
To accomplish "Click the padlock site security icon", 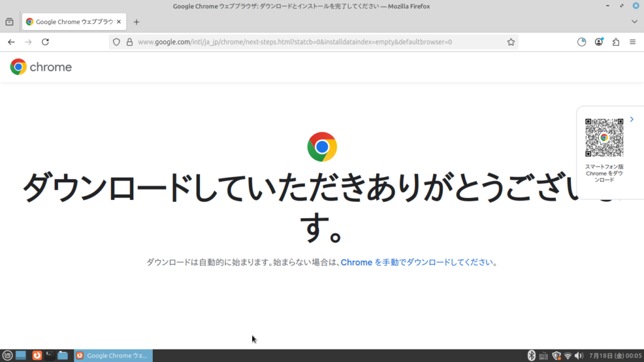I will pos(129,42).
